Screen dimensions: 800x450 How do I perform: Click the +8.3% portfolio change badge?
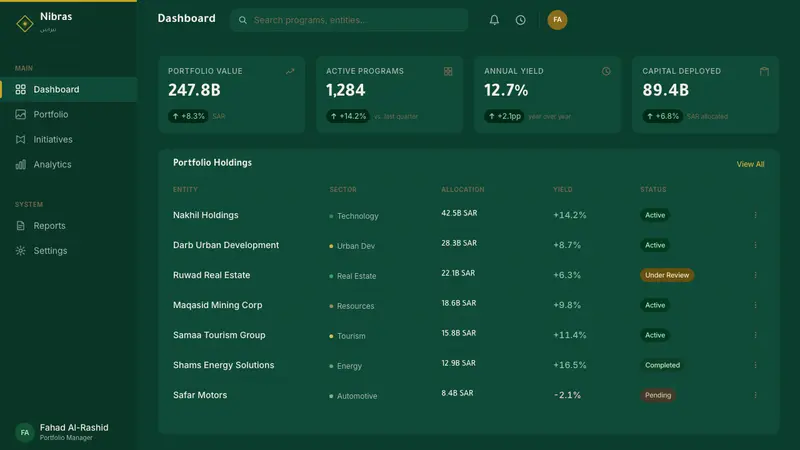pos(188,116)
